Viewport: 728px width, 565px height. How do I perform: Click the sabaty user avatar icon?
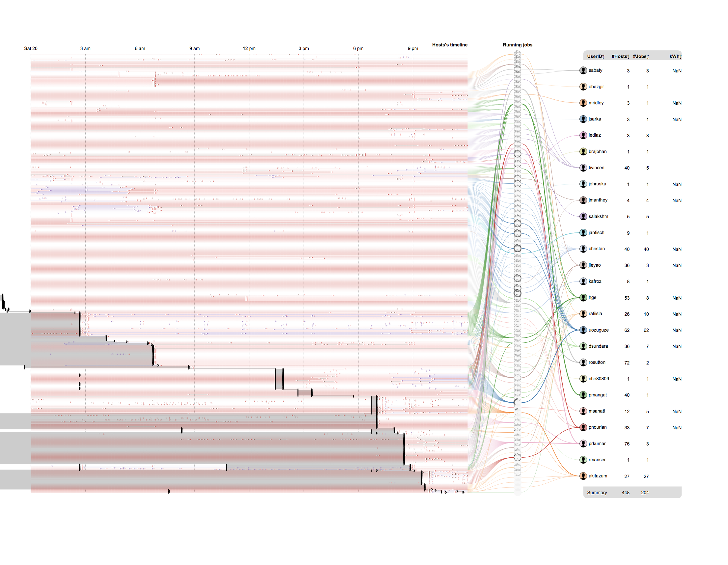click(583, 70)
